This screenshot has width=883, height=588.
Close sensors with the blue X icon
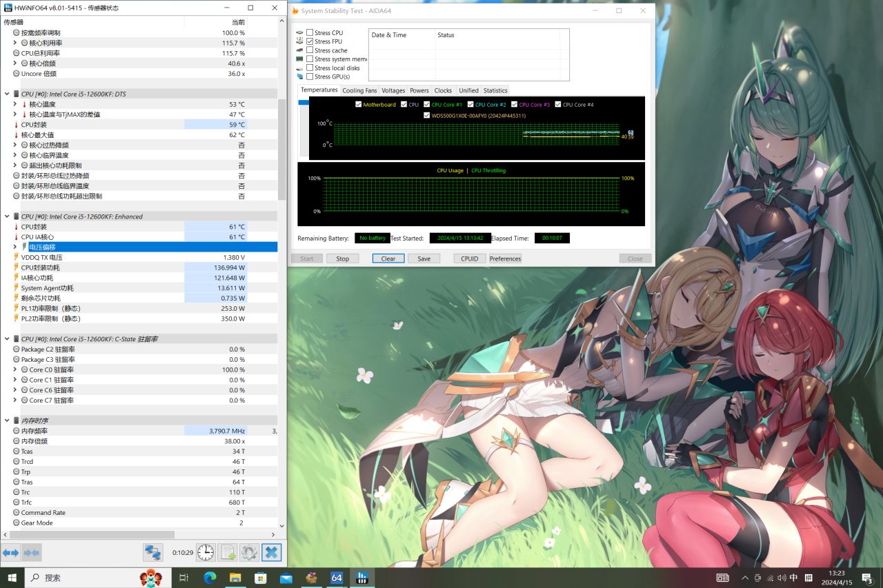click(x=272, y=552)
